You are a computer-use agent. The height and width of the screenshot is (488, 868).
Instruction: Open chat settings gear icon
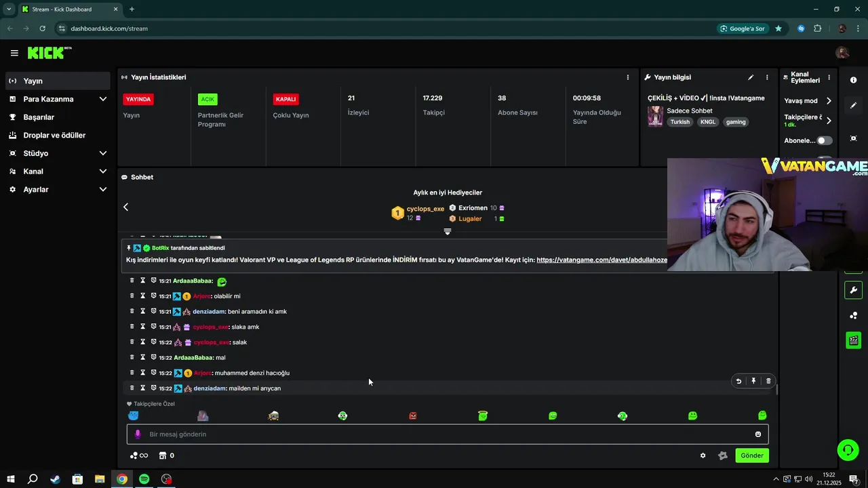703,455
